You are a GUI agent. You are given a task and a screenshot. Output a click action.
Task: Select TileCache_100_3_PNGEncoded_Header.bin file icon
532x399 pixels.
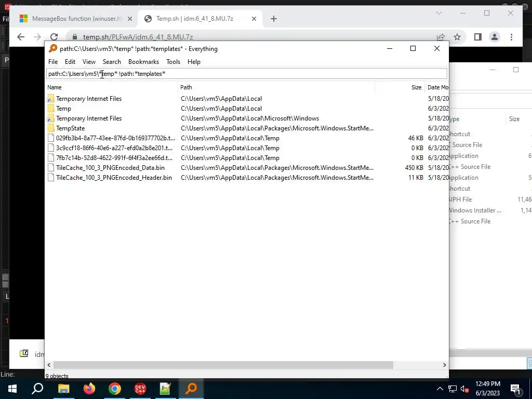pyautogui.click(x=51, y=178)
